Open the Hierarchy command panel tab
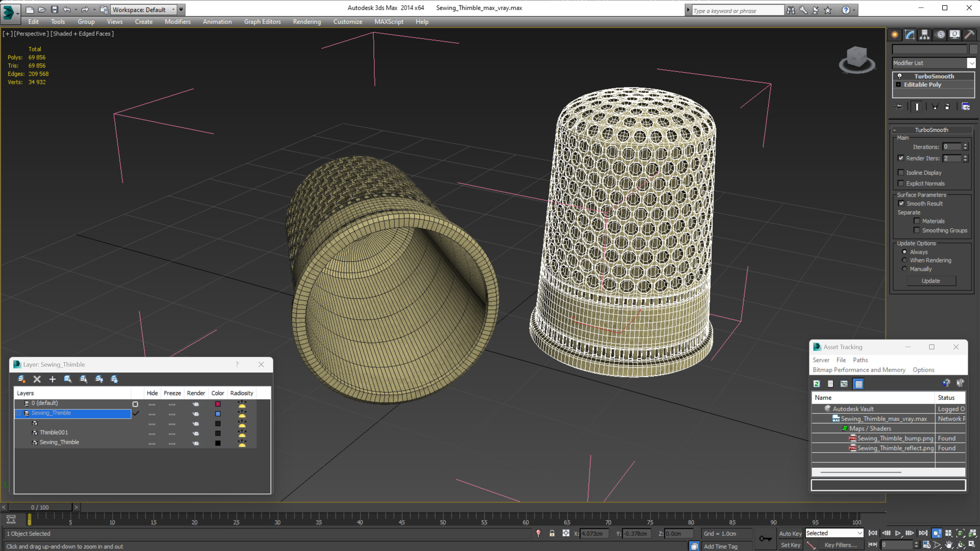This screenshot has width=980, height=551. pos(924,35)
